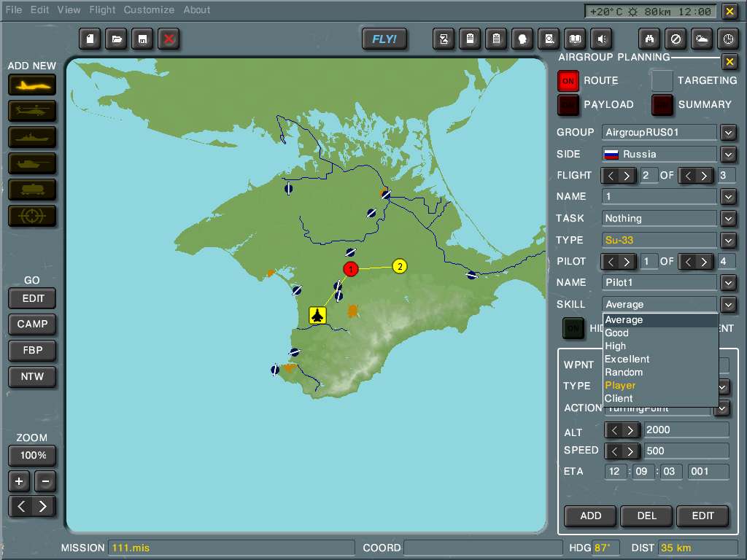The width and height of the screenshot is (747, 560).
Task: Toggle the ROUTE ON button
Action: click(x=568, y=81)
